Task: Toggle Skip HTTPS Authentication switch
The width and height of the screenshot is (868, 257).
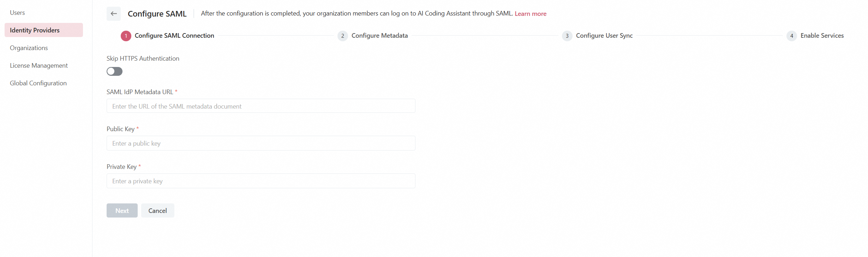Action: [x=114, y=72]
